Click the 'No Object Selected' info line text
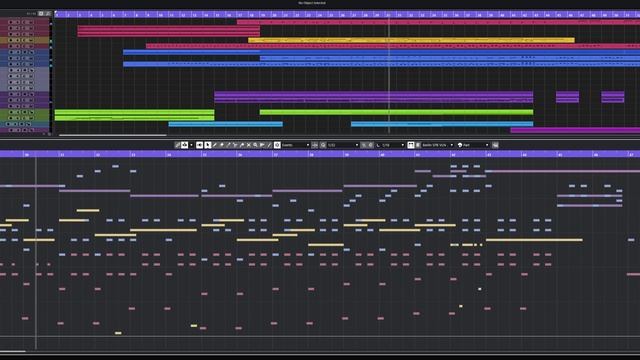 [312, 3]
